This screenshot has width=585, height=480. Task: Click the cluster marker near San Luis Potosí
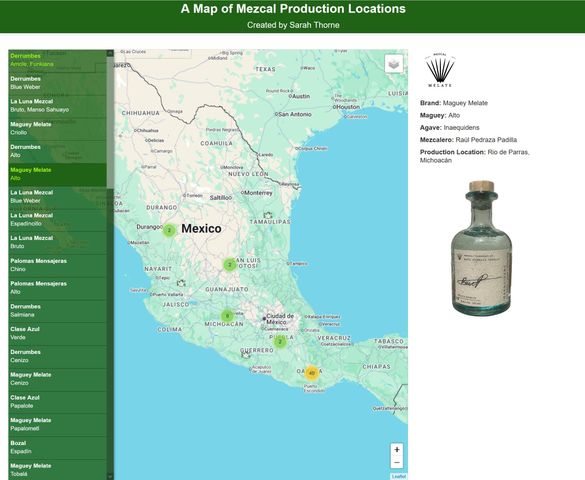pyautogui.click(x=230, y=264)
